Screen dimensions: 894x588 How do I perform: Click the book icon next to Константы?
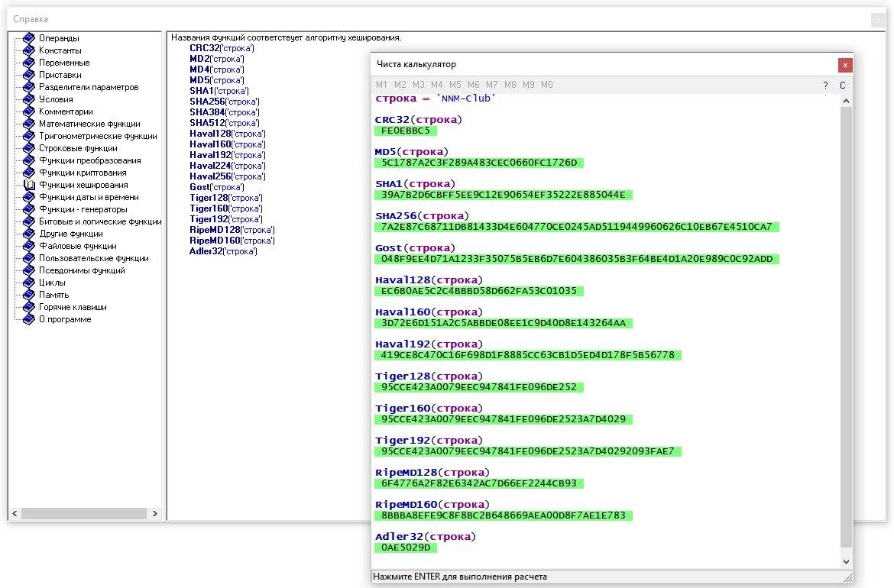tap(29, 50)
